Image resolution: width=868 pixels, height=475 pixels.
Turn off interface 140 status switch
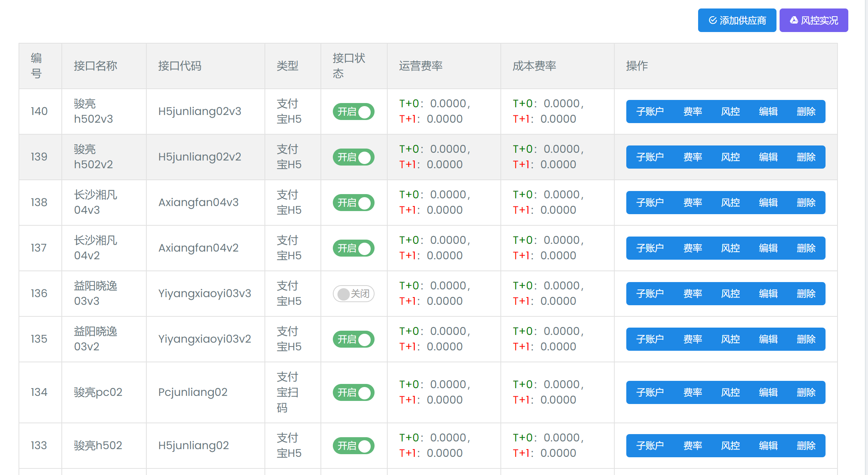353,112
